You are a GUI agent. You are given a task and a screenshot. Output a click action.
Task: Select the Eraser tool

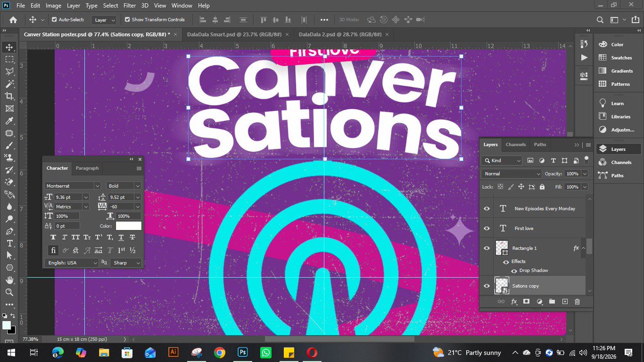(x=10, y=182)
